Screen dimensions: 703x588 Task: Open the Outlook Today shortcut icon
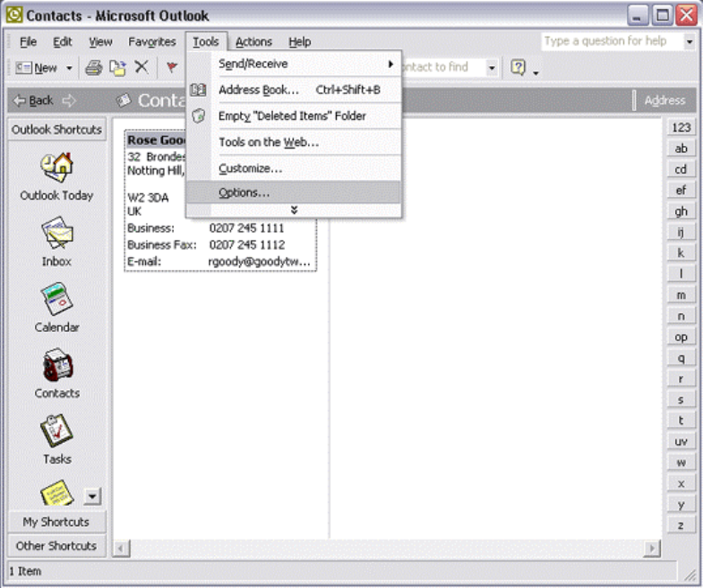coord(56,167)
